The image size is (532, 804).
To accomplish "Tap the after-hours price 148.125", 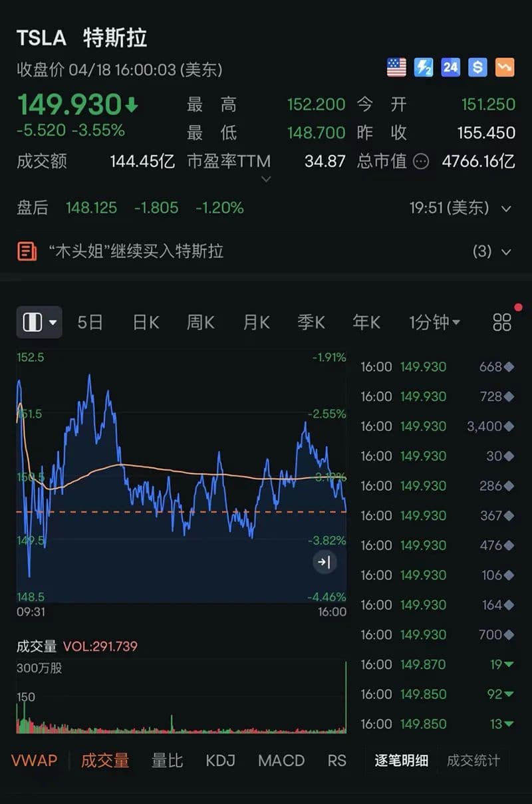I will (91, 208).
